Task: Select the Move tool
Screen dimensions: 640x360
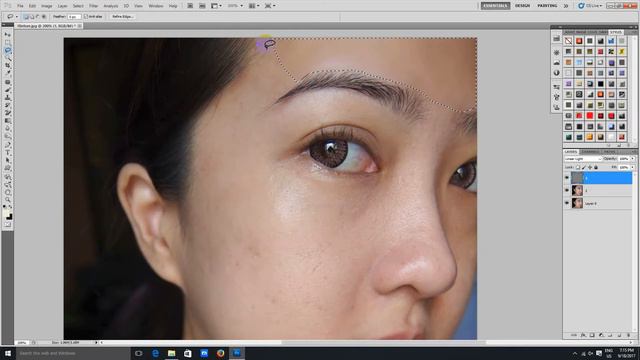Action: pyautogui.click(x=8, y=34)
